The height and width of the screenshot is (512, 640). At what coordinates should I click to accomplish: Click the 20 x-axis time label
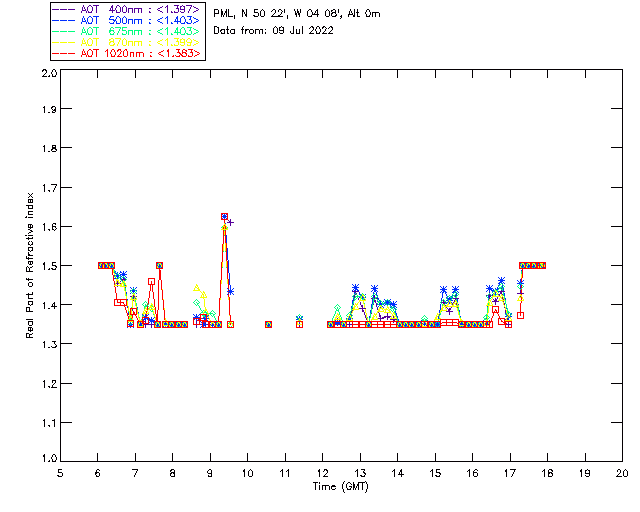pyautogui.click(x=622, y=473)
